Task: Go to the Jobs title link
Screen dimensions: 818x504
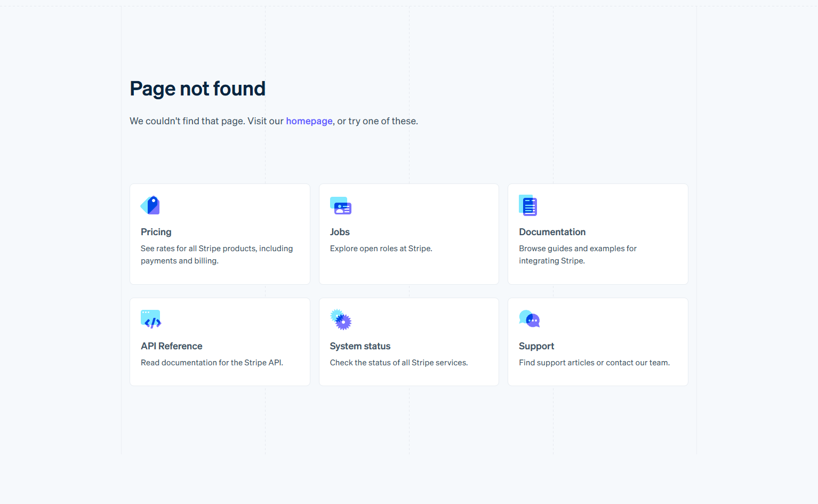Action: [340, 232]
